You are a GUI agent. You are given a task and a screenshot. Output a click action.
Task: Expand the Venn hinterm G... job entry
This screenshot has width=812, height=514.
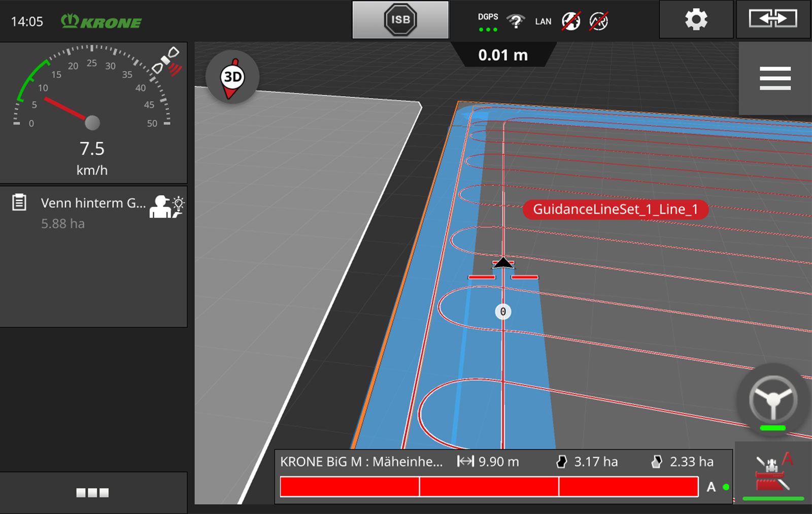coord(93,203)
